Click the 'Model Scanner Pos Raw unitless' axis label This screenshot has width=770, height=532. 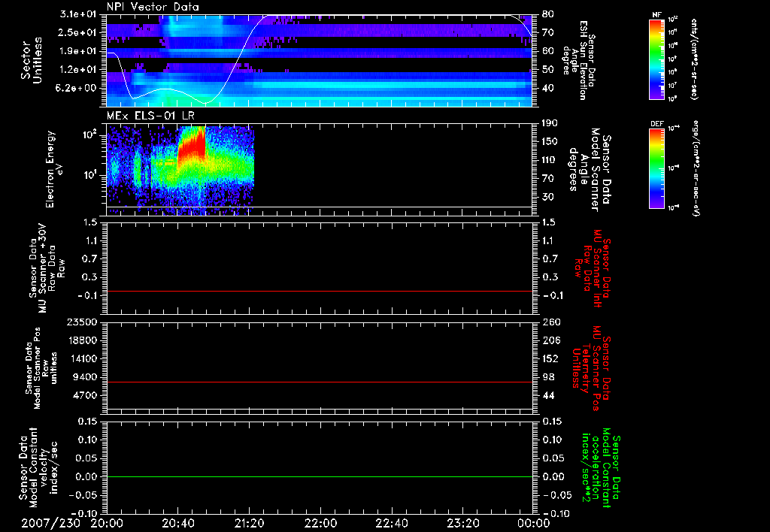(41, 368)
